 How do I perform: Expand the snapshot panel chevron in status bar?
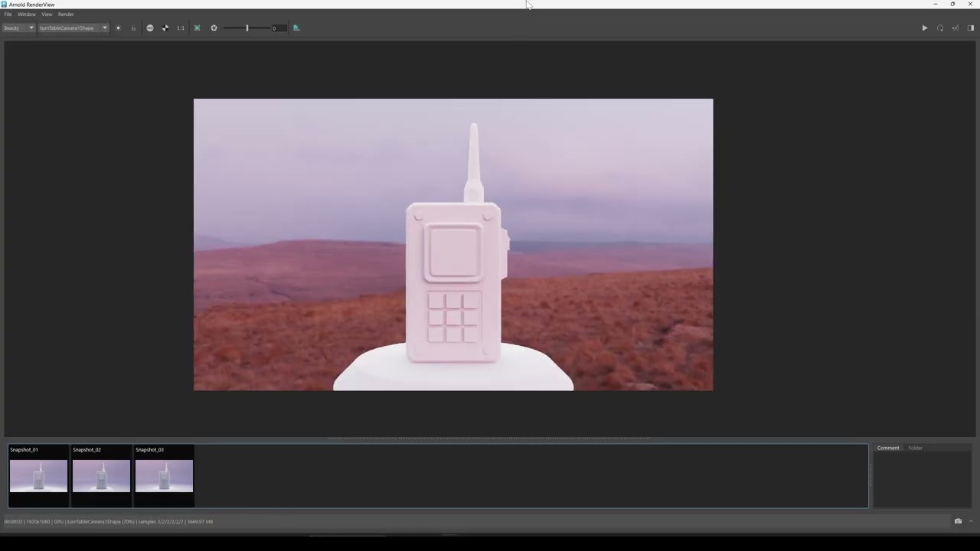tap(971, 521)
